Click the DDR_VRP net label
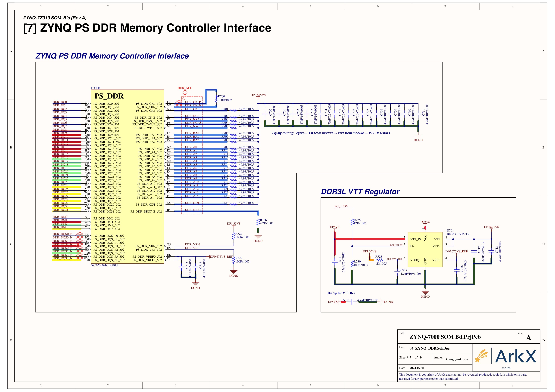 pyautogui.click(x=192, y=248)
